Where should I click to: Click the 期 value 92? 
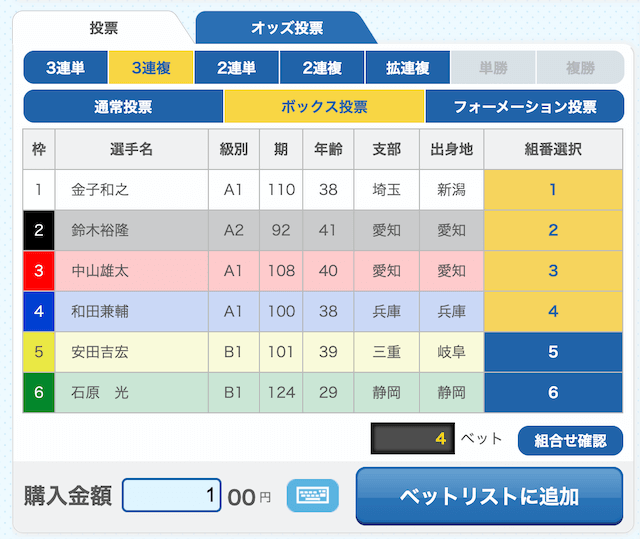click(x=281, y=231)
